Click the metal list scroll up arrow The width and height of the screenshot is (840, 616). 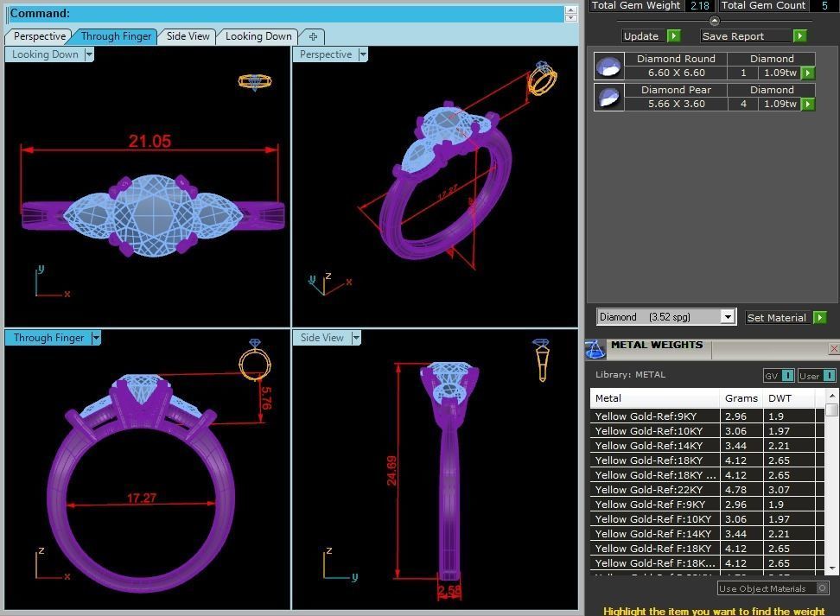(x=832, y=396)
